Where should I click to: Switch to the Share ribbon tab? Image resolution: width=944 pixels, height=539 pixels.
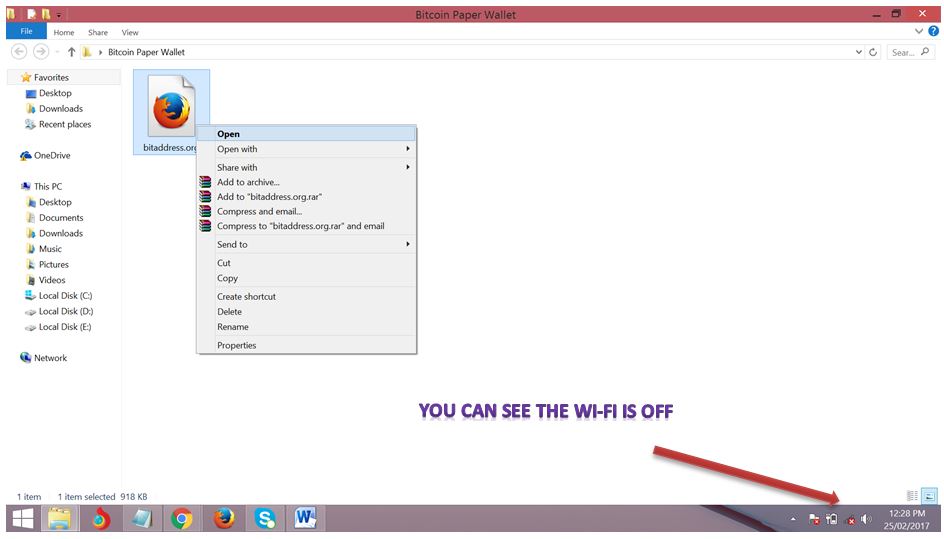pyautogui.click(x=98, y=33)
